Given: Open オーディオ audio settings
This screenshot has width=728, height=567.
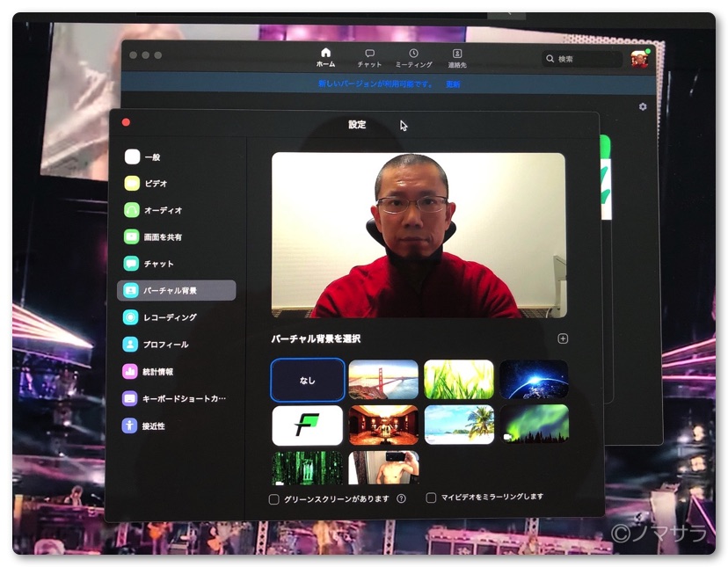Looking at the screenshot, I should pyautogui.click(x=132, y=211).
